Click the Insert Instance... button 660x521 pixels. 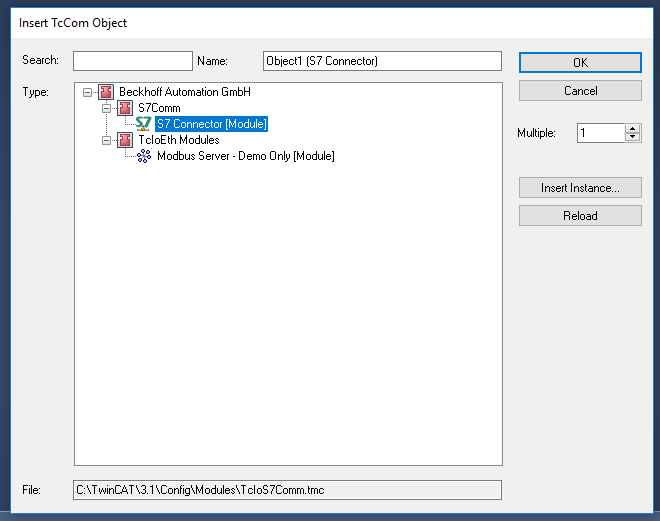click(x=580, y=188)
